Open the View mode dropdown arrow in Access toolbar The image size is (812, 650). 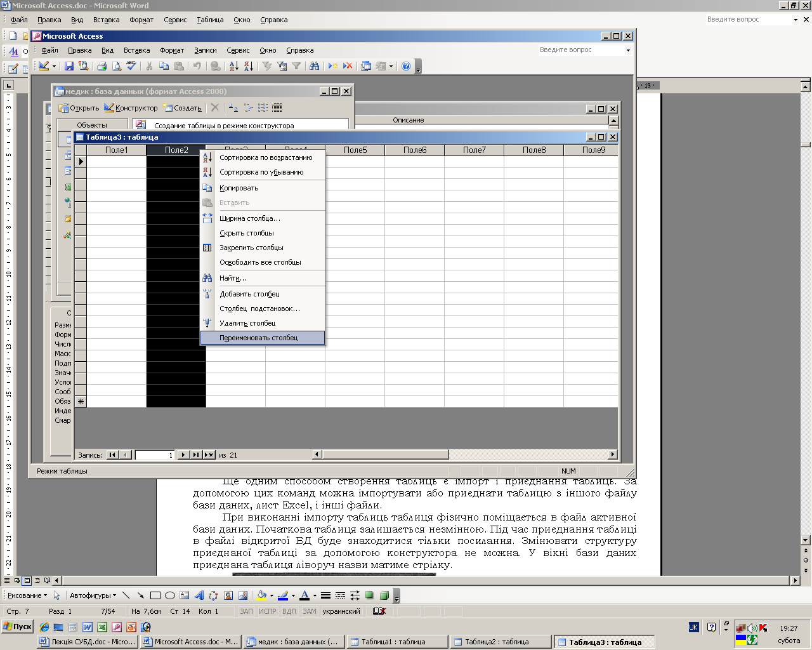[x=54, y=66]
